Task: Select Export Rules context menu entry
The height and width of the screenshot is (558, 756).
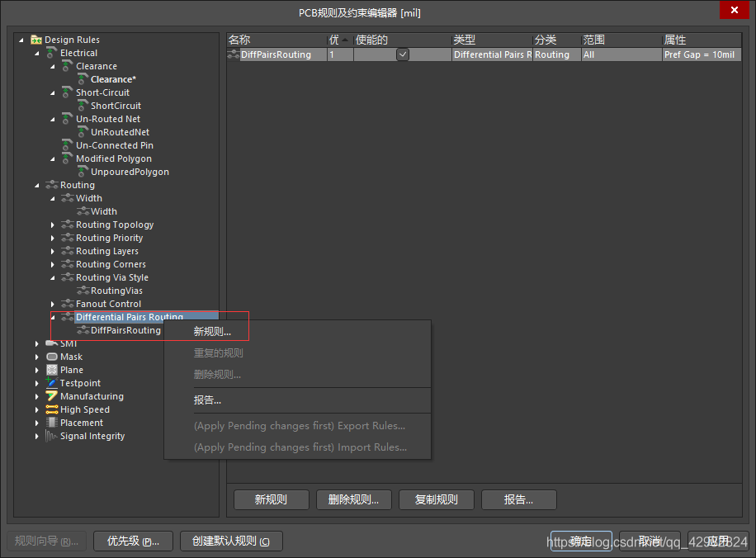Action: [x=297, y=426]
